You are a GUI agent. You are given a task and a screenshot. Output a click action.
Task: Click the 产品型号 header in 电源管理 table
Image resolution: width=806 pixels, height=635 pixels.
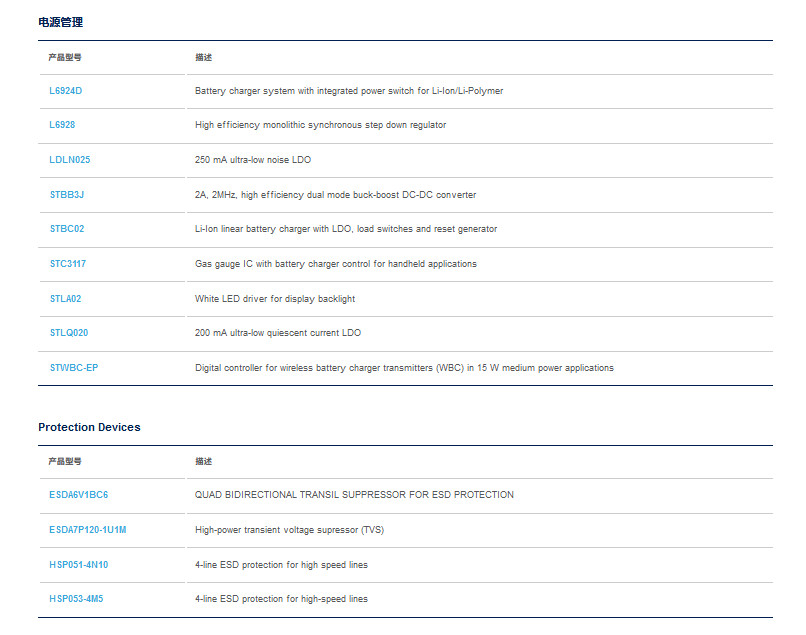65,58
